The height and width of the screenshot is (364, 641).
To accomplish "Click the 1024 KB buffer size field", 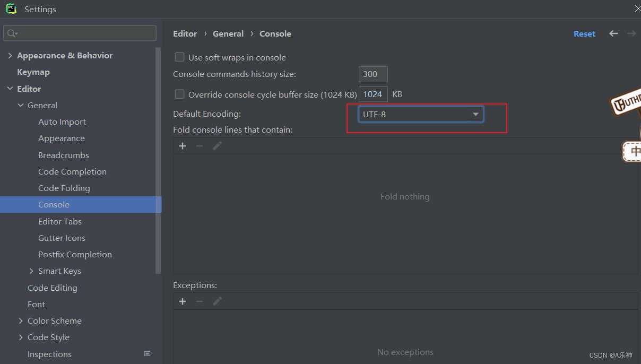I will pos(373,94).
